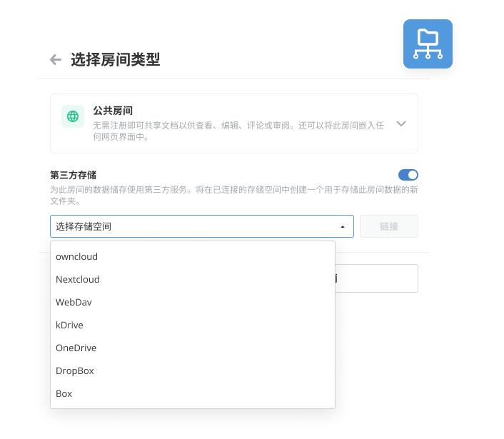Select Box storage option
504x439 pixels.
(193, 393)
